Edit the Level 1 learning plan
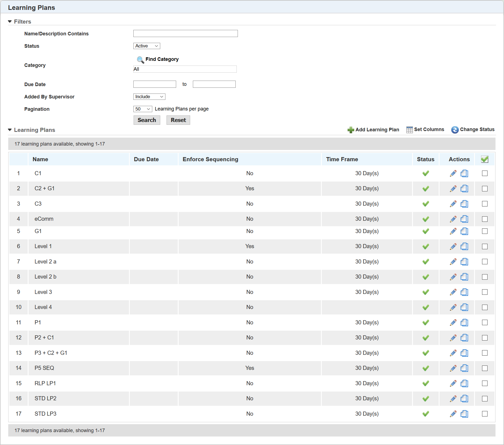The image size is (504, 445). (453, 246)
